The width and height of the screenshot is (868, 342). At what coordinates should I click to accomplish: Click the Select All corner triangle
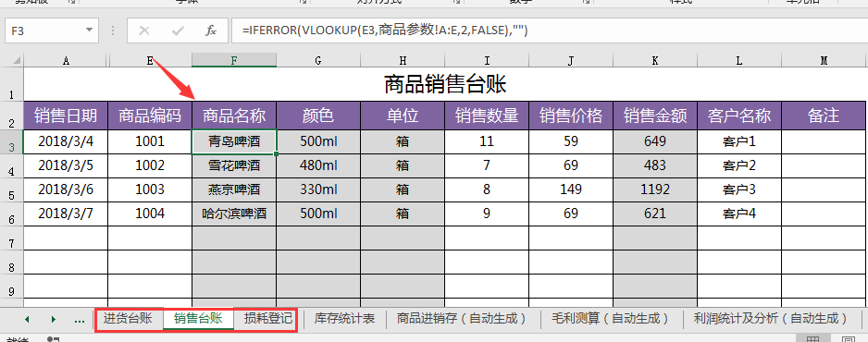(x=17, y=60)
